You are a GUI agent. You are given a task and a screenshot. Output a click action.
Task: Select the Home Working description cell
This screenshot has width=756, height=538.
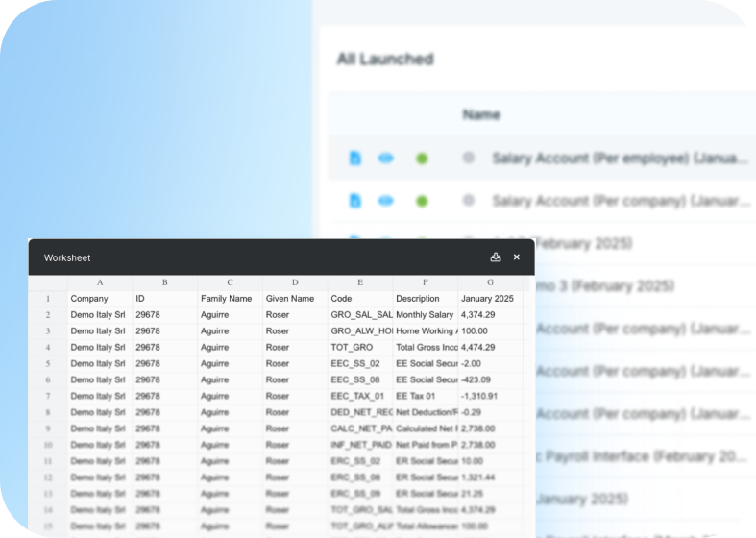click(x=426, y=331)
